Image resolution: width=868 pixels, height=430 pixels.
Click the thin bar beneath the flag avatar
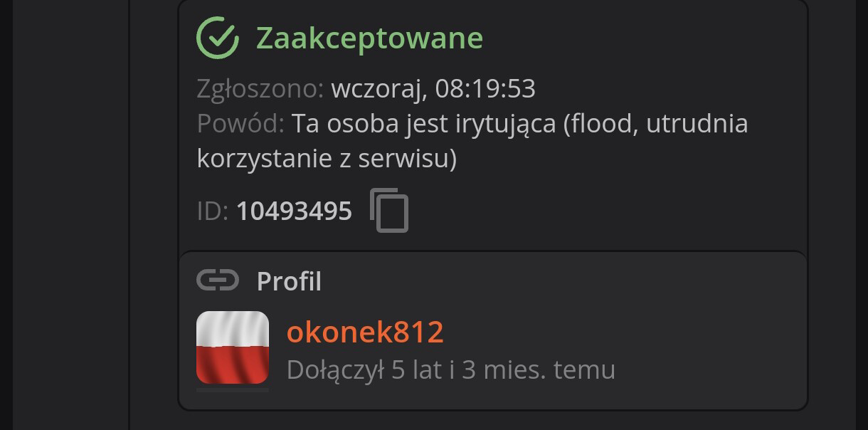(x=233, y=389)
